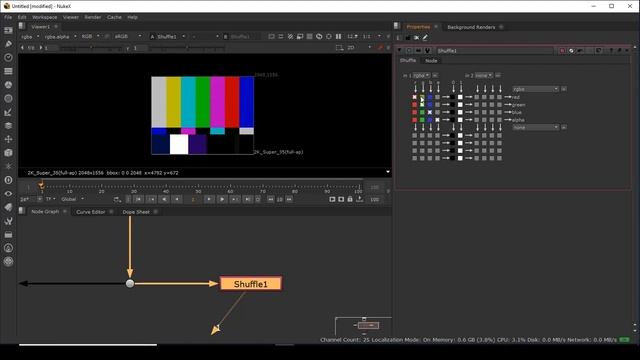Screen dimensions: 640x360
Task: Switch to the Dope Sheet tab
Action: pyautogui.click(x=136, y=212)
